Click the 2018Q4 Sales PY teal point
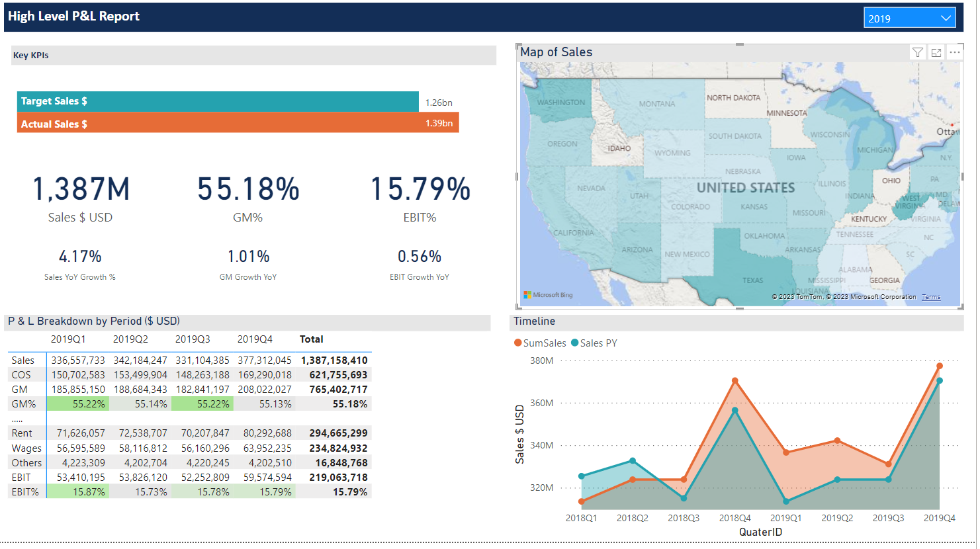 (x=735, y=411)
